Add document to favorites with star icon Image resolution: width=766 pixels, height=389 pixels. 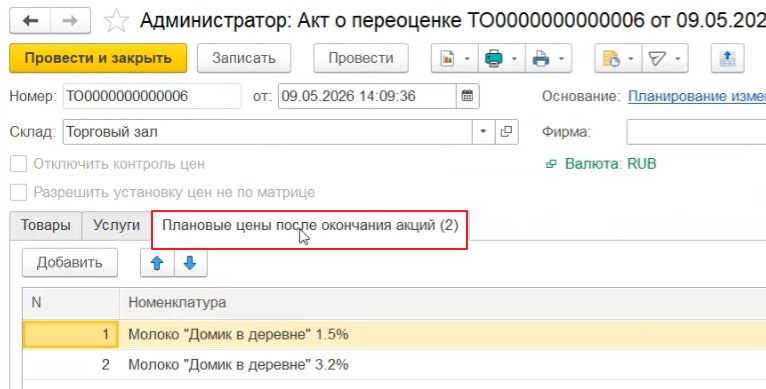tap(116, 21)
